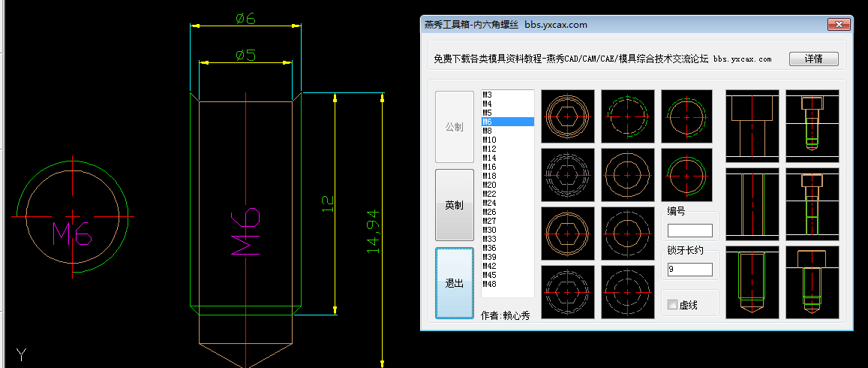The image size is (868, 368).
Task: Click the 公制 metric button
Action: tap(455, 127)
